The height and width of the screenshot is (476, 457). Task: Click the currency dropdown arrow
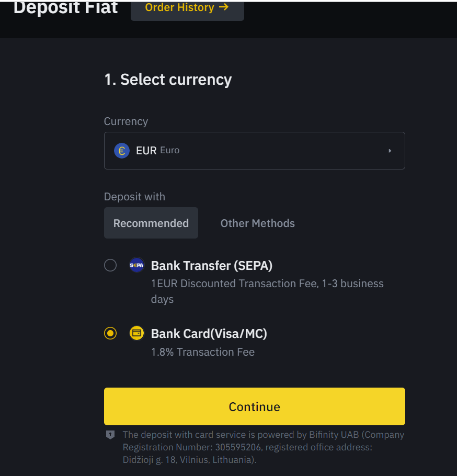(390, 151)
